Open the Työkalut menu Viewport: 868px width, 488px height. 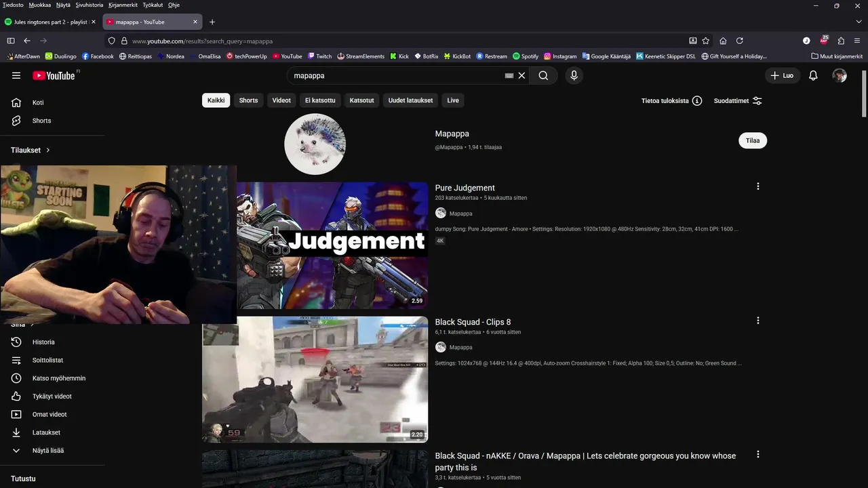[x=153, y=5]
